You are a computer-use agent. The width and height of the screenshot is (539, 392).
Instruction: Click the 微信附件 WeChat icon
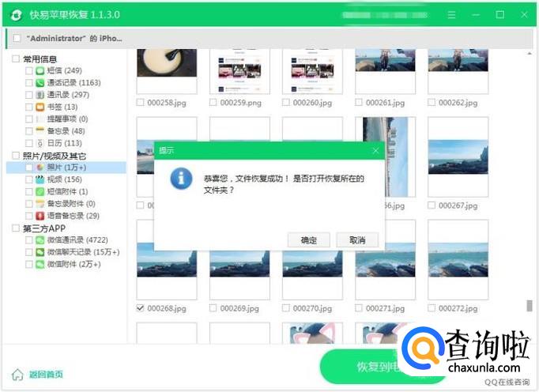[40, 264]
